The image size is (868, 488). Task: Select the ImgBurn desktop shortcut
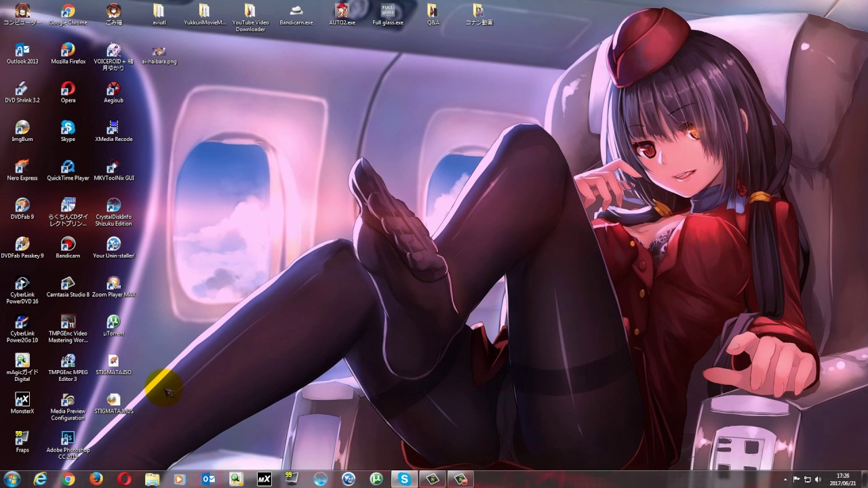(22, 131)
